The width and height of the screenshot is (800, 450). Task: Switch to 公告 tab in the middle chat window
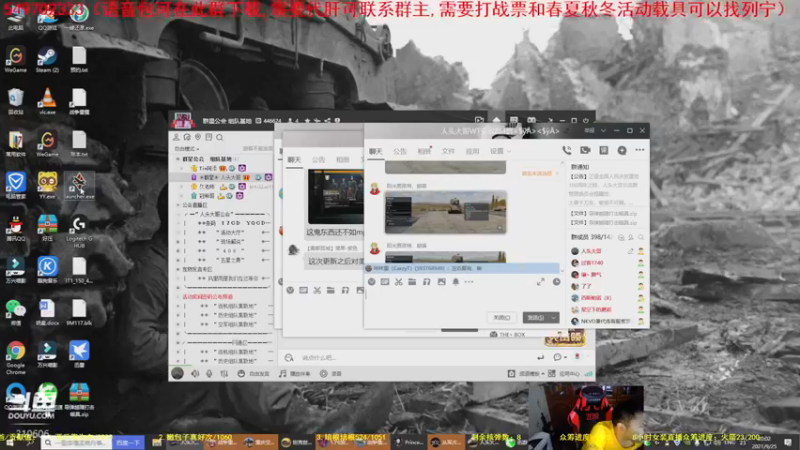click(318, 160)
